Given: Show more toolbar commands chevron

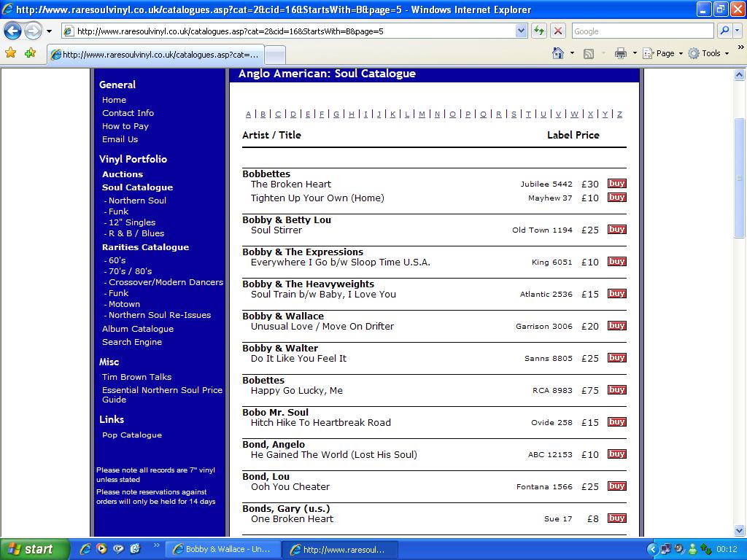Looking at the screenshot, I should pos(741,47).
